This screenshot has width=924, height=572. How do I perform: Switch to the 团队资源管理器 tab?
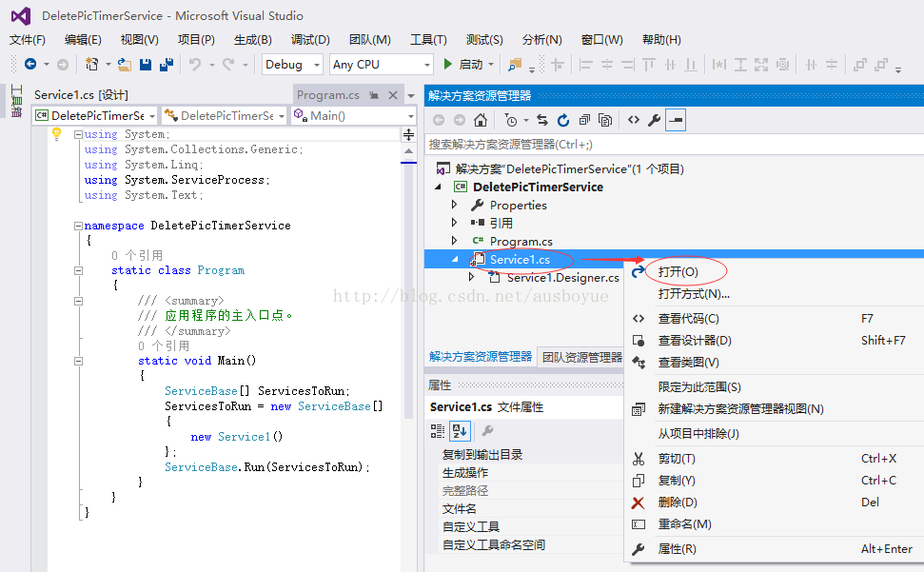coord(582,357)
